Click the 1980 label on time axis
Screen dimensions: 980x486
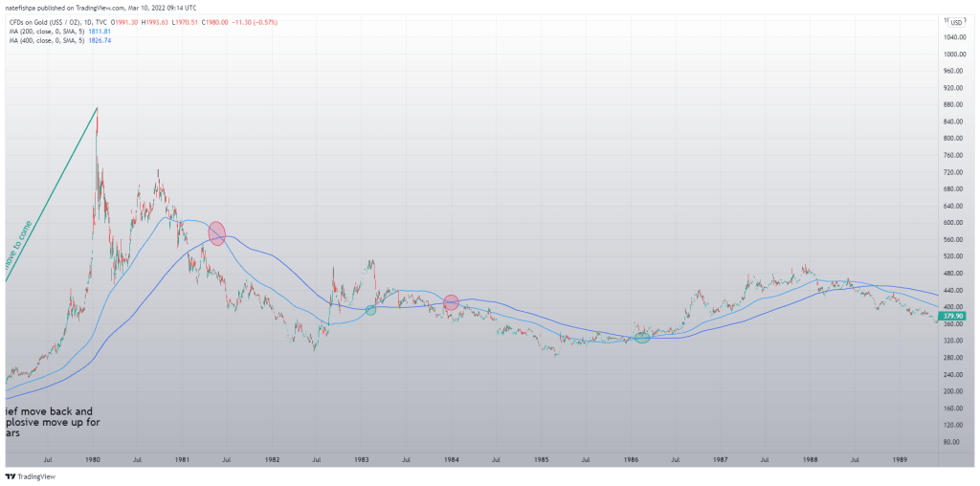pos(94,460)
